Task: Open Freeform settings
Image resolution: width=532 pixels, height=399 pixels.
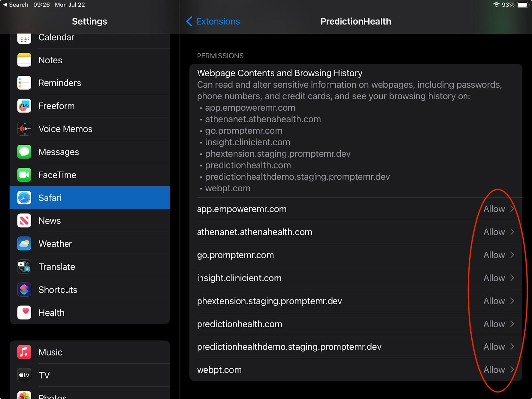Action: tap(90, 106)
